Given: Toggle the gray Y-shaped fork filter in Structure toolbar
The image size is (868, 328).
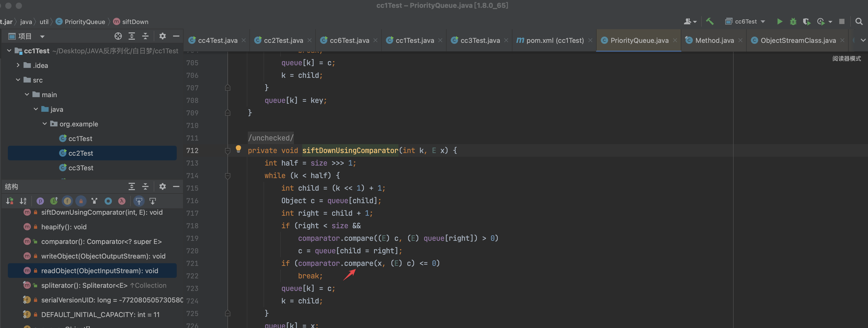Looking at the screenshot, I should tap(94, 201).
